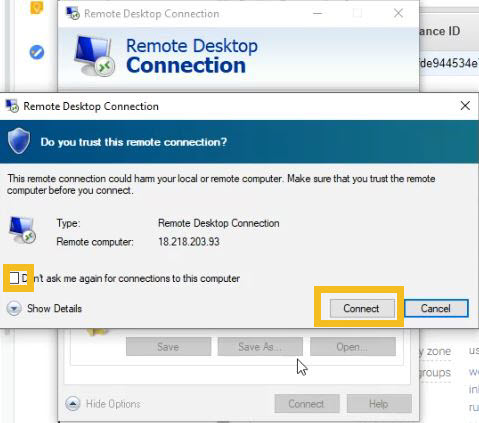Click the blue checkmark circle icon
479x423 pixels.
37,52
